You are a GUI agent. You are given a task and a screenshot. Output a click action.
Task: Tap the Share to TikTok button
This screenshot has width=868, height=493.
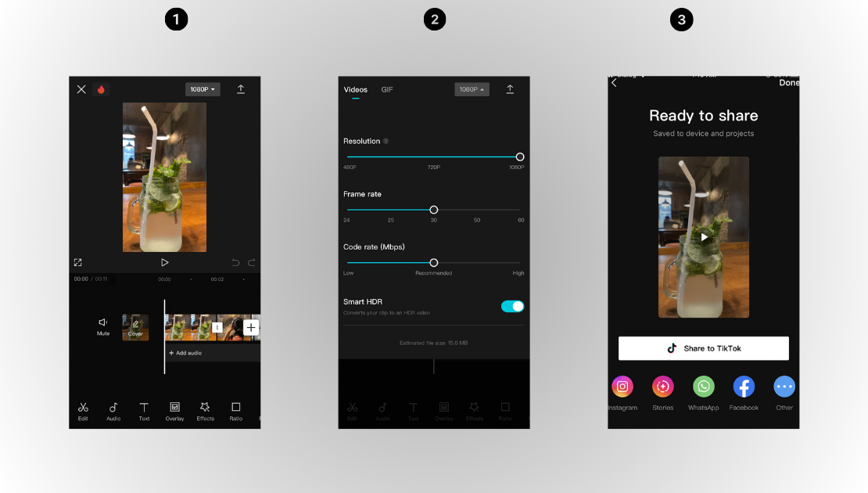point(704,348)
